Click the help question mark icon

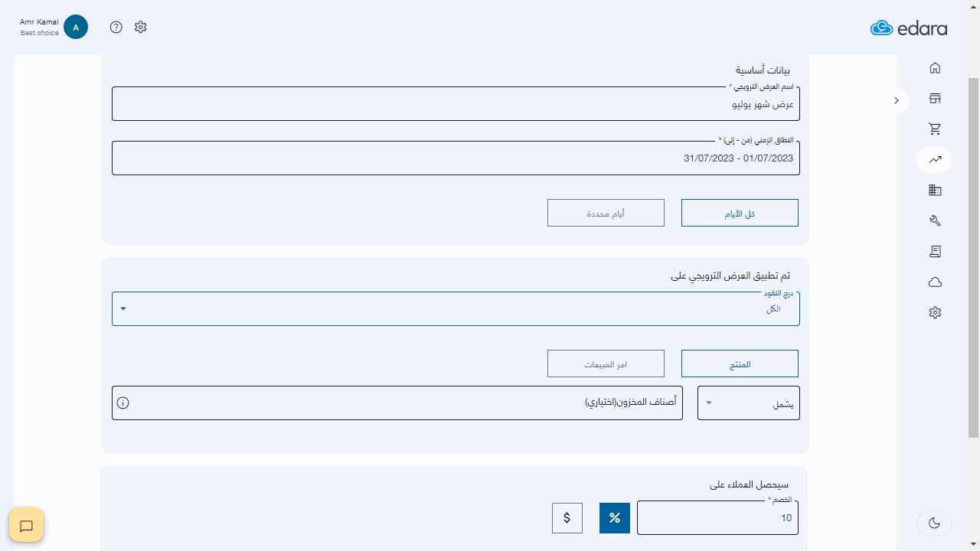coord(116,28)
